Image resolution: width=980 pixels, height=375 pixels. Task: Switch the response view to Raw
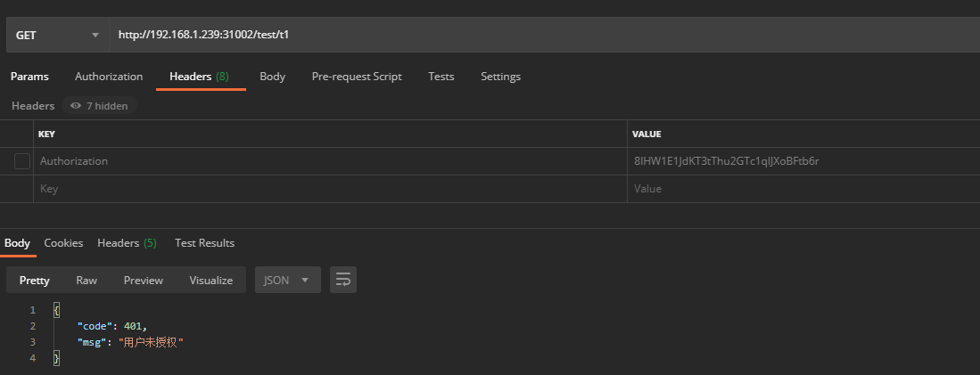click(x=86, y=280)
